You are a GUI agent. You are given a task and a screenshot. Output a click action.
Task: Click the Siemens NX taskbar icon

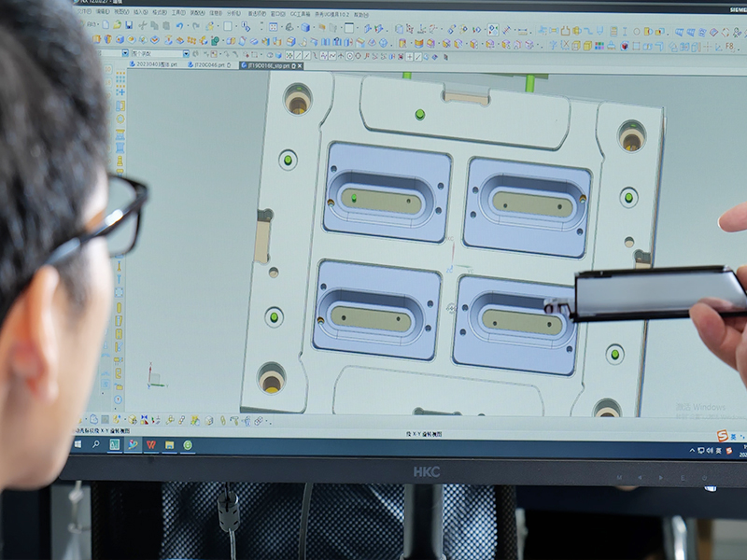coord(115,445)
